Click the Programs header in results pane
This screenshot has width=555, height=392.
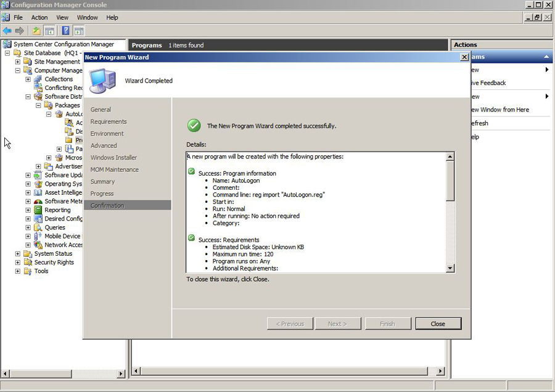tap(147, 45)
